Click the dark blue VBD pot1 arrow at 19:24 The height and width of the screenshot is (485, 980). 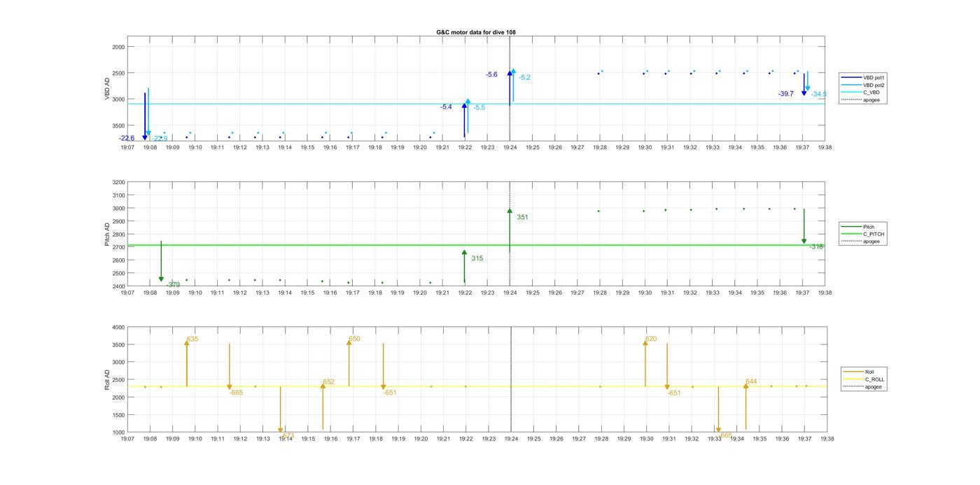[510, 88]
